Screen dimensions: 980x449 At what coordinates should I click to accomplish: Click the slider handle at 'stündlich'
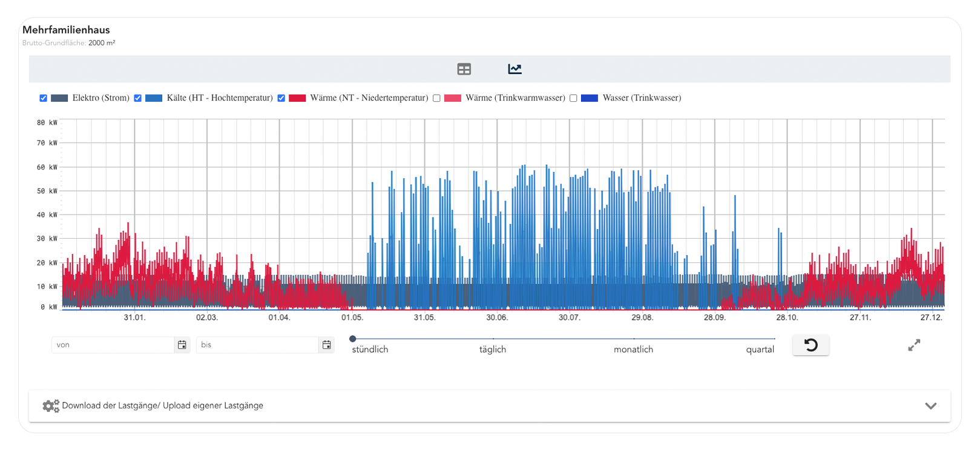pyautogui.click(x=353, y=339)
